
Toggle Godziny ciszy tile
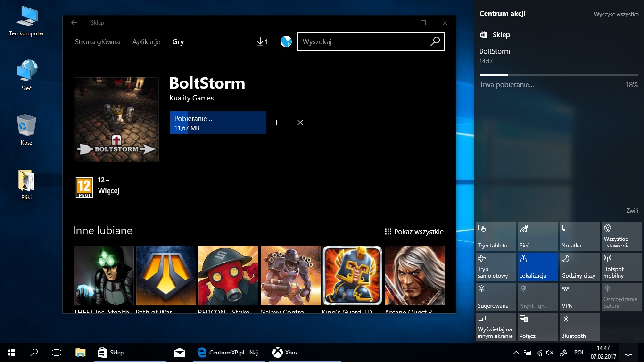tap(580, 267)
